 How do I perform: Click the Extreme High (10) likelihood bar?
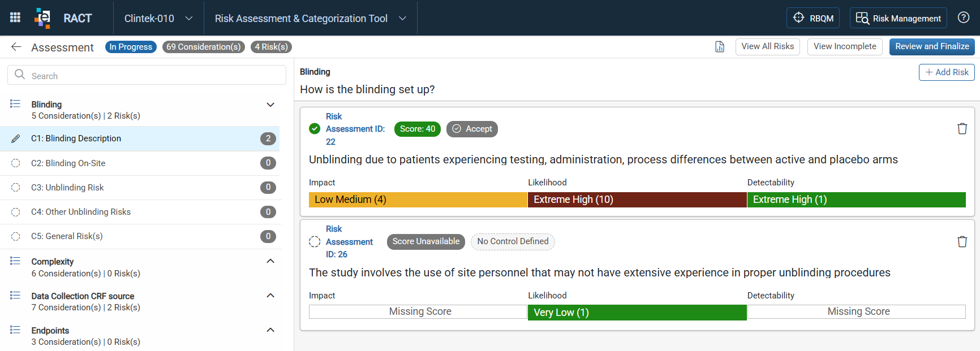tap(637, 200)
